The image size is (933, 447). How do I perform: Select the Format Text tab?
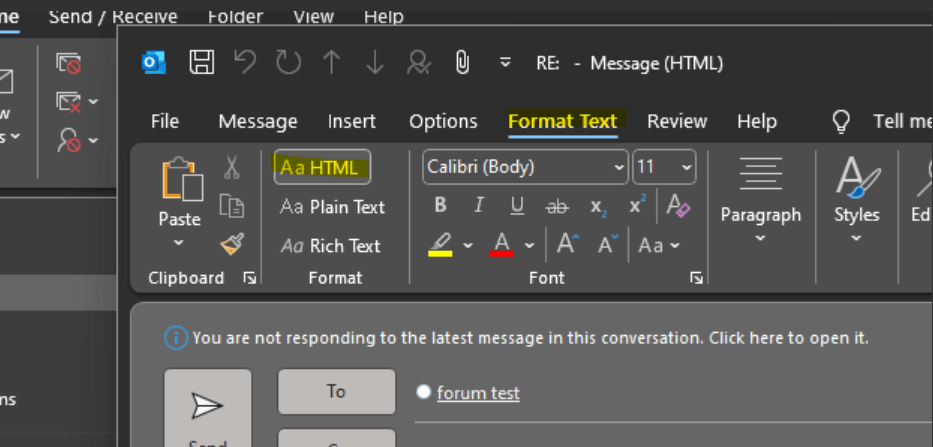point(563,121)
